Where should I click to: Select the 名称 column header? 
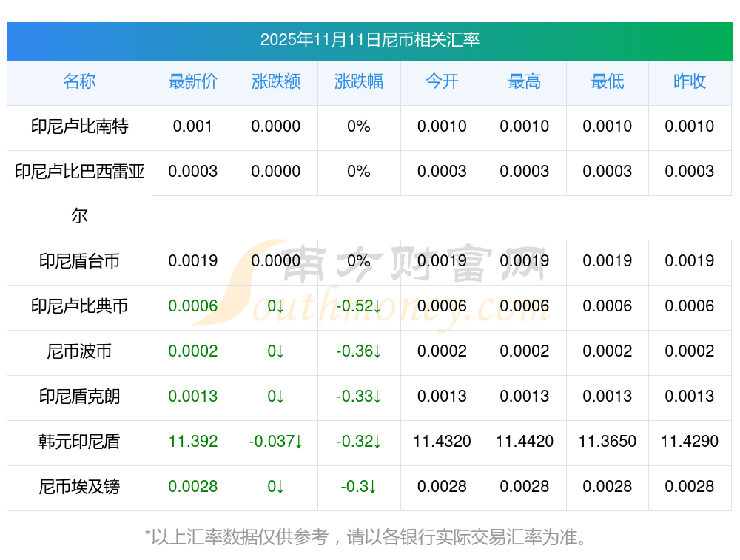coord(79,81)
